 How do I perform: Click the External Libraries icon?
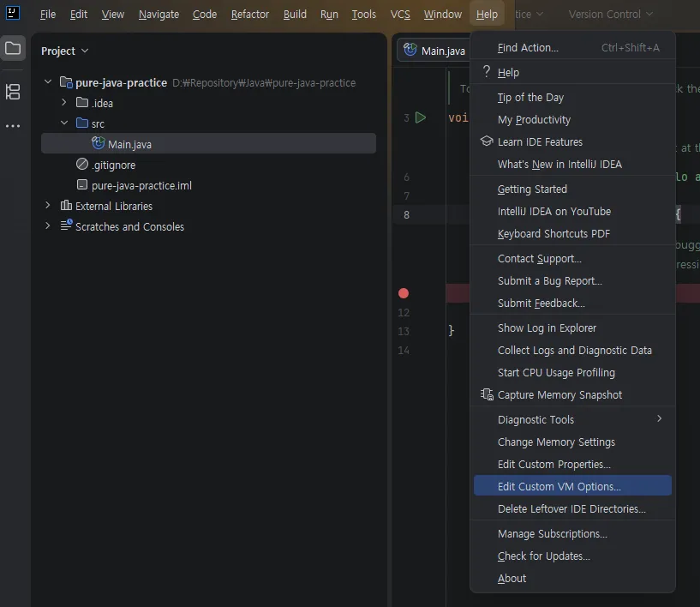point(66,205)
